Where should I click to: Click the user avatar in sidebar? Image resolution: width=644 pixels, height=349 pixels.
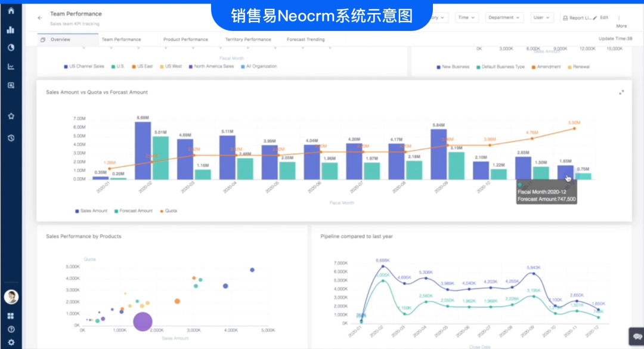[11, 297]
